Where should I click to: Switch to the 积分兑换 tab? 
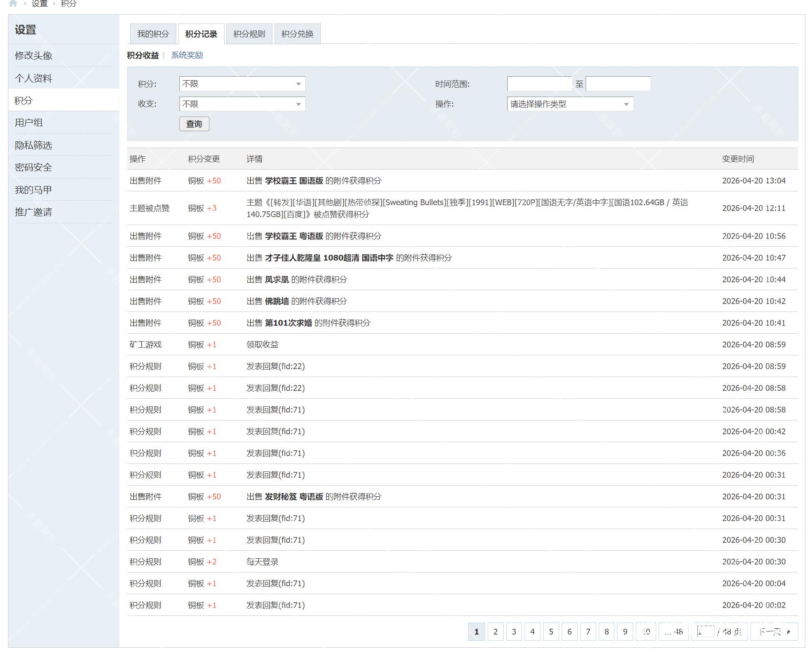pyautogui.click(x=297, y=33)
